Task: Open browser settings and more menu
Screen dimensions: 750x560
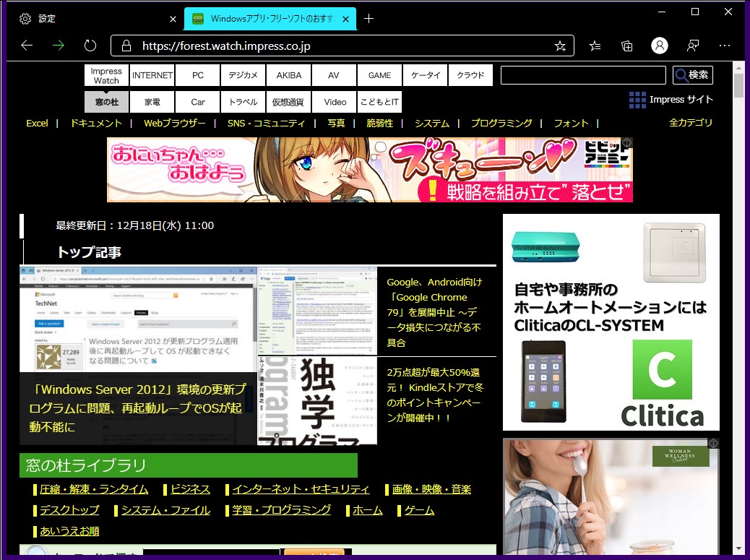Action: click(725, 46)
